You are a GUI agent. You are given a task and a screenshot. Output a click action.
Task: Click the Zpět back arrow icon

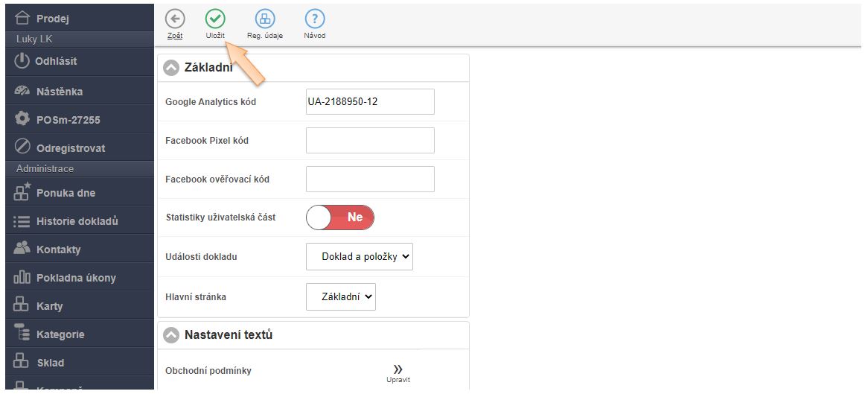[175, 19]
